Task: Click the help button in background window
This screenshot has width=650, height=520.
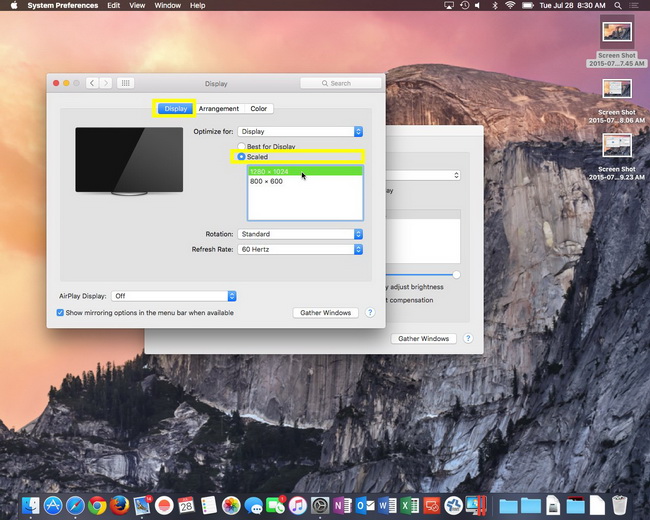Action: pyautogui.click(x=468, y=338)
